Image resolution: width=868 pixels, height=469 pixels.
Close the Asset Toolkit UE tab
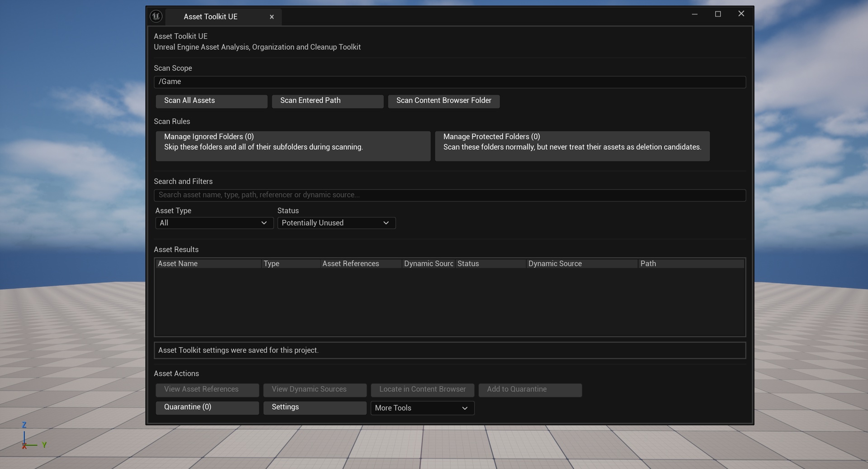point(272,17)
